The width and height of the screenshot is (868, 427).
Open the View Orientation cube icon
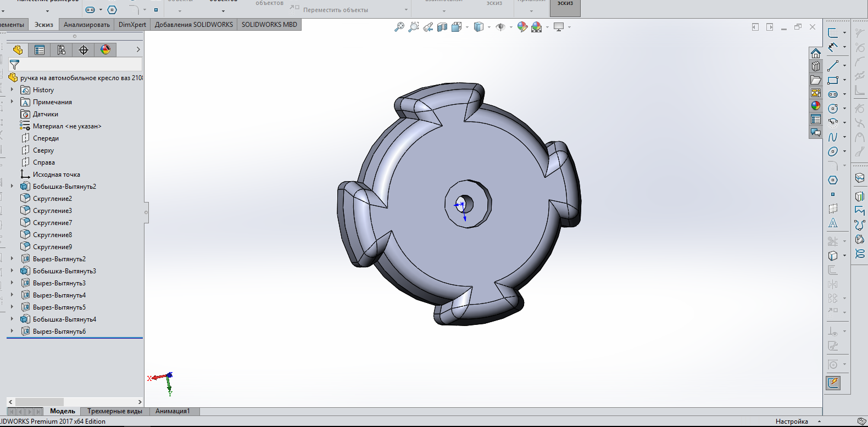tap(456, 27)
